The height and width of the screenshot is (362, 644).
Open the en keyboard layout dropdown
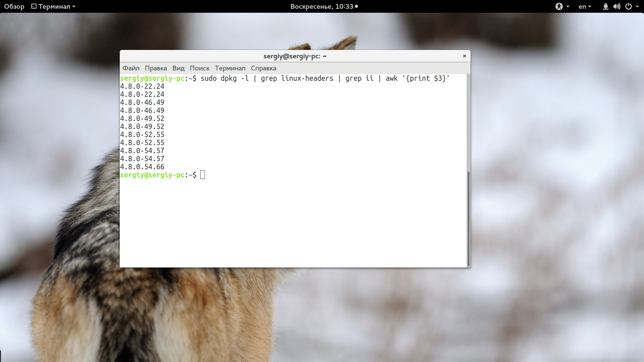[585, 6]
